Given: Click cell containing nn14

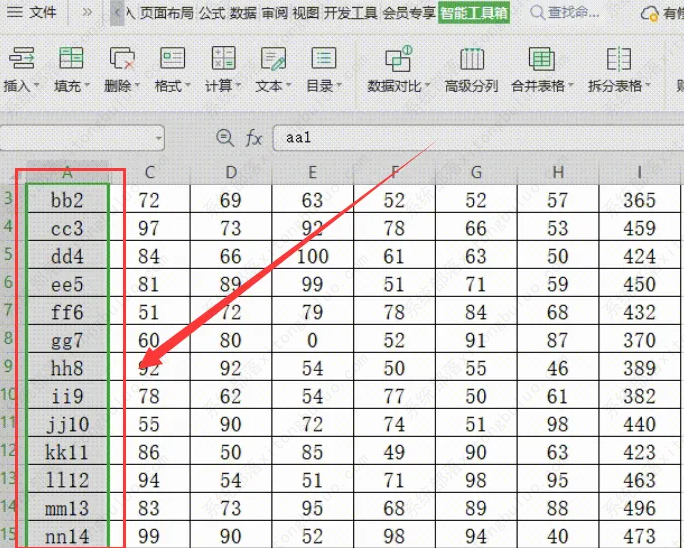Looking at the screenshot, I should point(67,536).
